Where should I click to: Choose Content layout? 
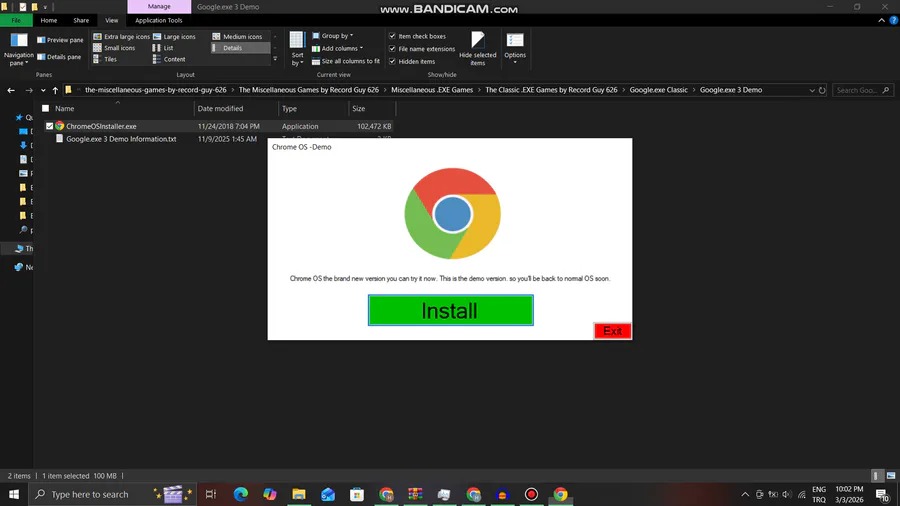[169, 59]
